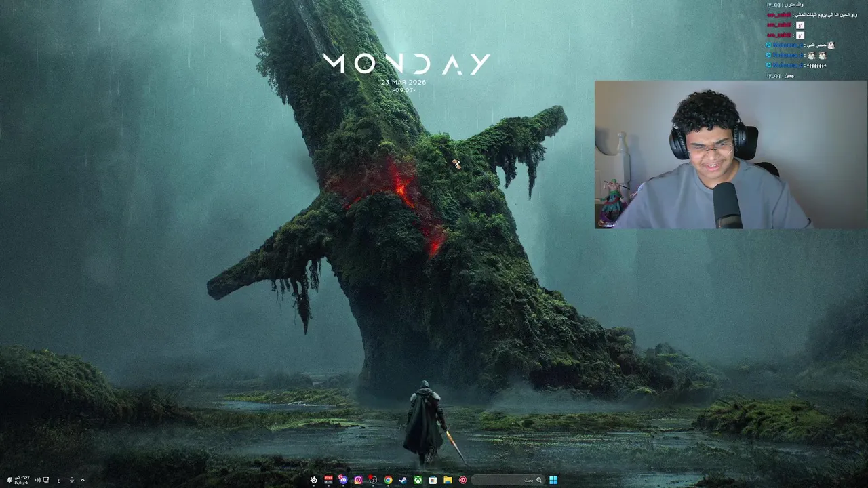Launch Instagram from the taskbar
868x488 pixels.
[358, 480]
